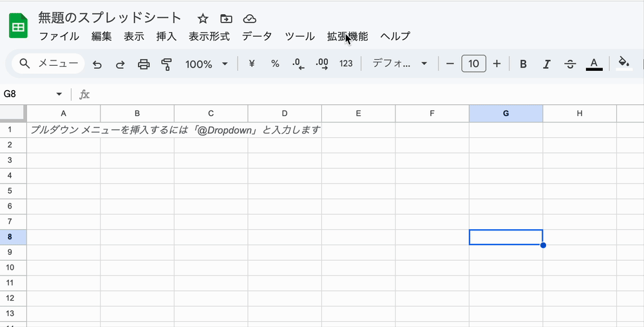Increase font size with plus

(x=497, y=64)
